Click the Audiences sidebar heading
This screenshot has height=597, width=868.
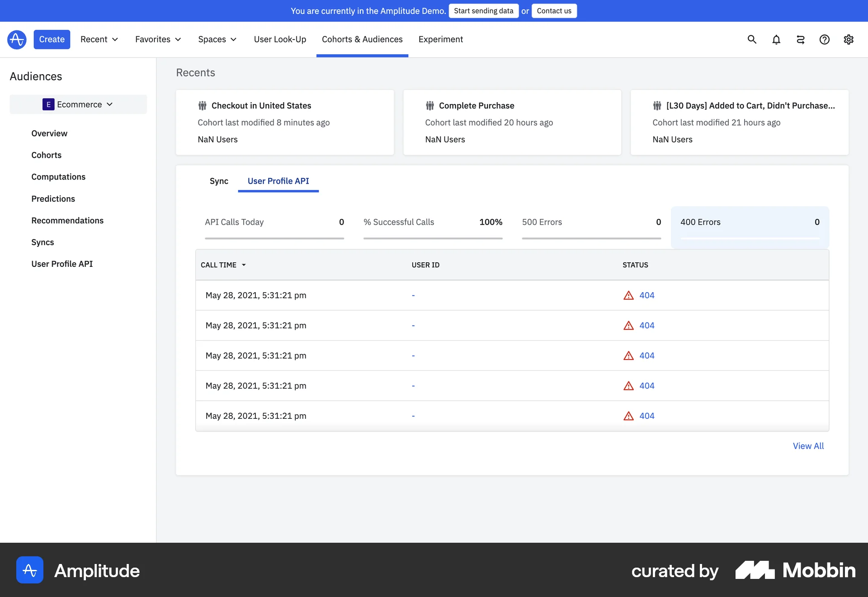tap(36, 76)
